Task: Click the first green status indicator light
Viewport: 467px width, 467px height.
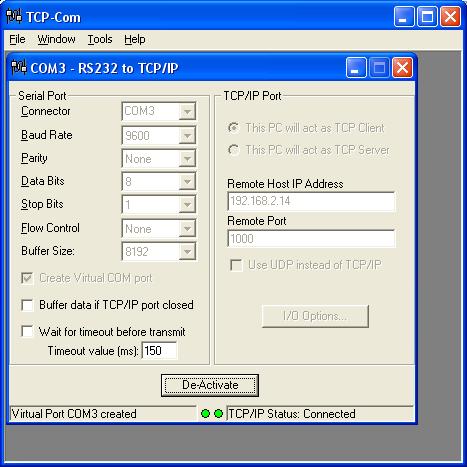Action: [205, 414]
